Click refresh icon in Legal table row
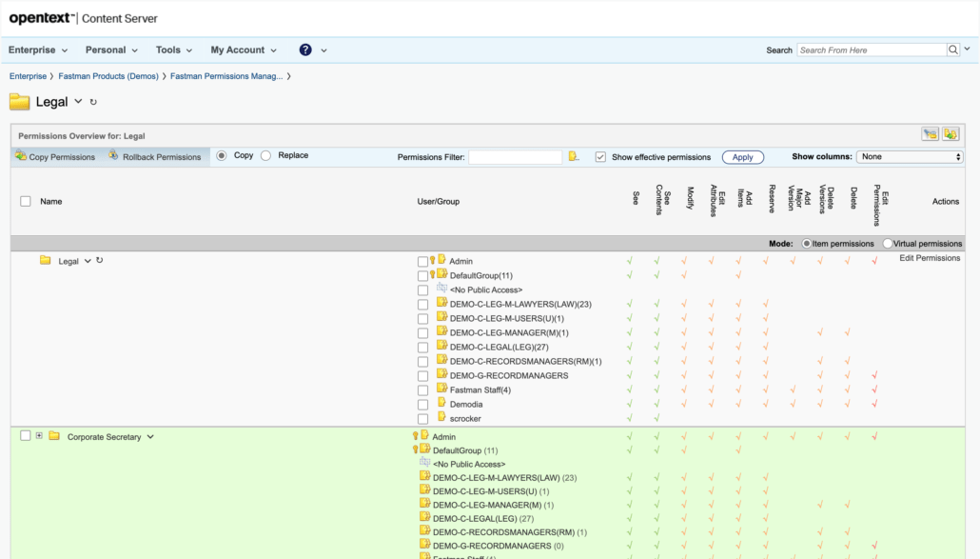Screen dimensions: 980x559 point(99,260)
